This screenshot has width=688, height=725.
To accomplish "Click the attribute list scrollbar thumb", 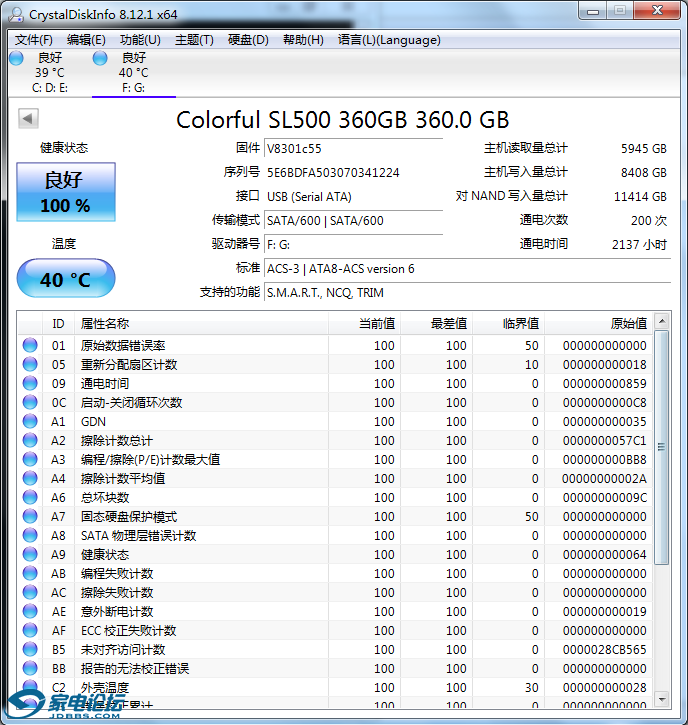I will click(662, 447).
